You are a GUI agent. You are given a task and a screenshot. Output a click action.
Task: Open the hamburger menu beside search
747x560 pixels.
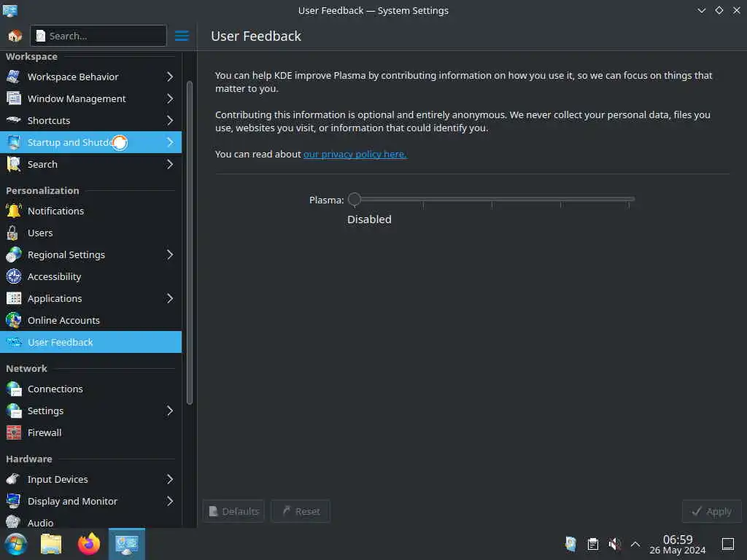(x=182, y=36)
